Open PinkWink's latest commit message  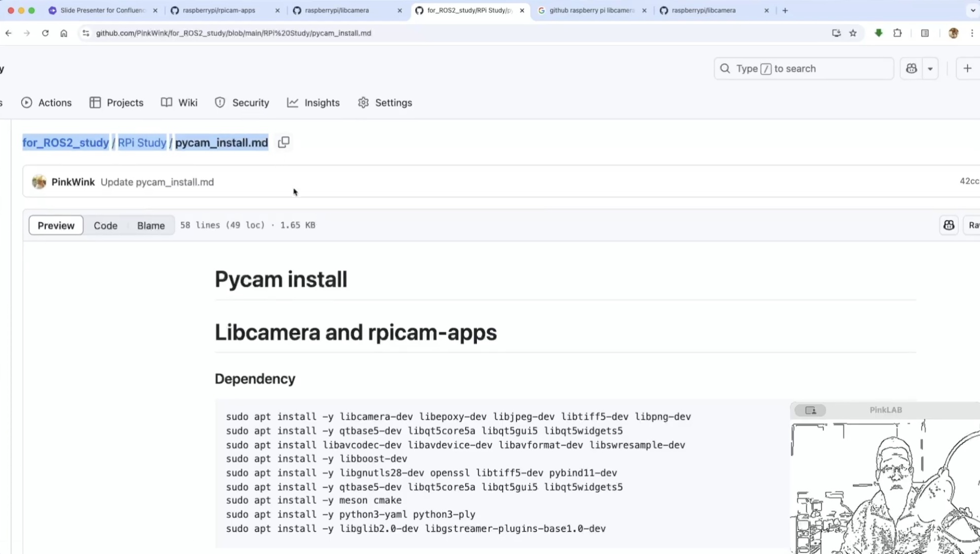pos(157,182)
